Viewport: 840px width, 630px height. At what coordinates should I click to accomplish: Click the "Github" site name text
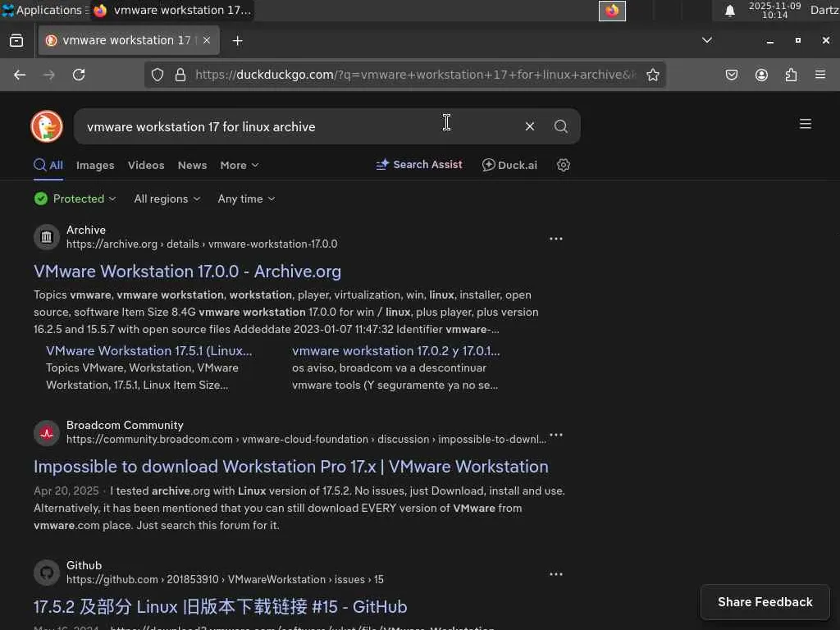[84, 566]
